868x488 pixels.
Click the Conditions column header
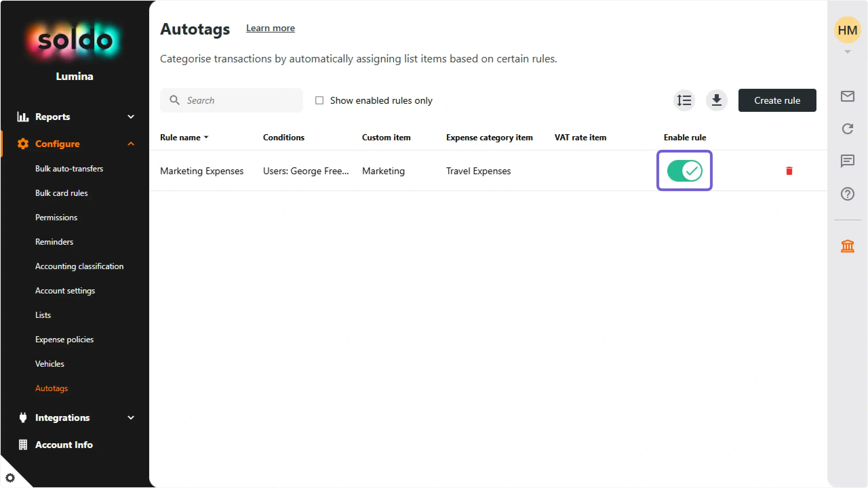283,137
